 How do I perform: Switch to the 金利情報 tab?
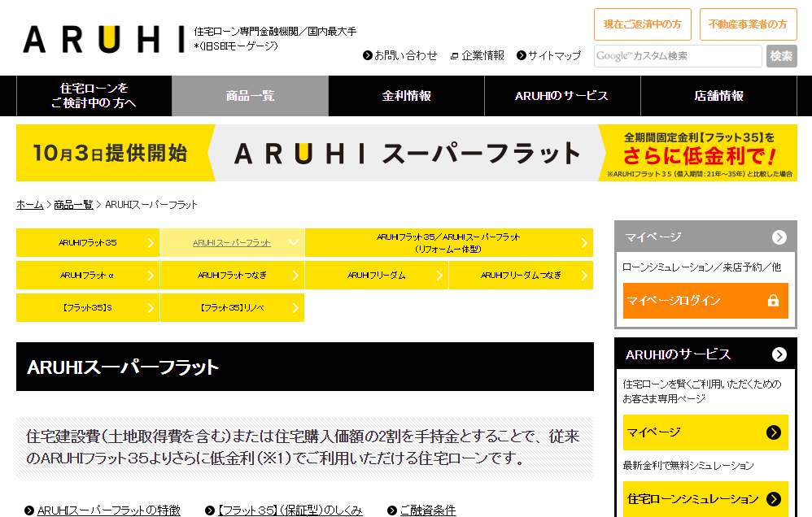(x=406, y=96)
